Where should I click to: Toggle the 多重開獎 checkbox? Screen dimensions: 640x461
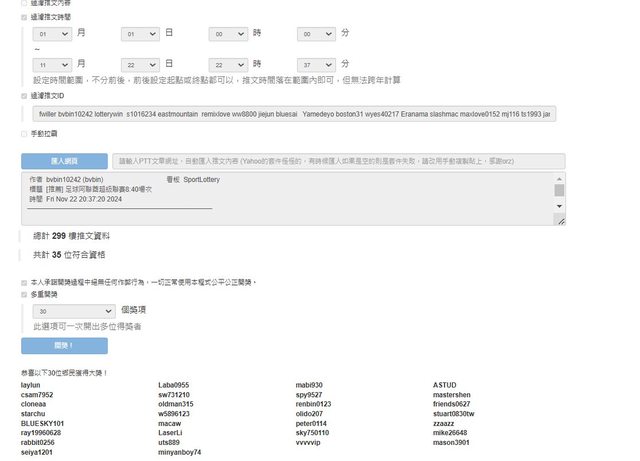[24, 296]
